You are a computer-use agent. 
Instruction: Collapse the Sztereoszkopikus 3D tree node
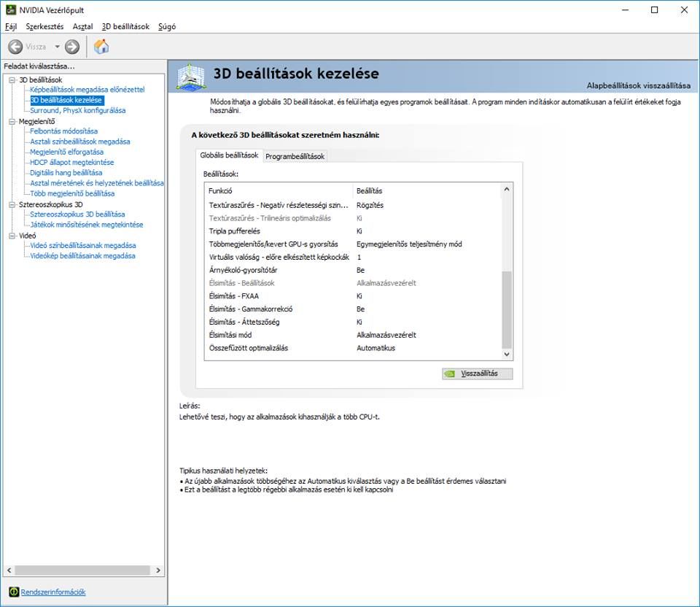click(12, 204)
